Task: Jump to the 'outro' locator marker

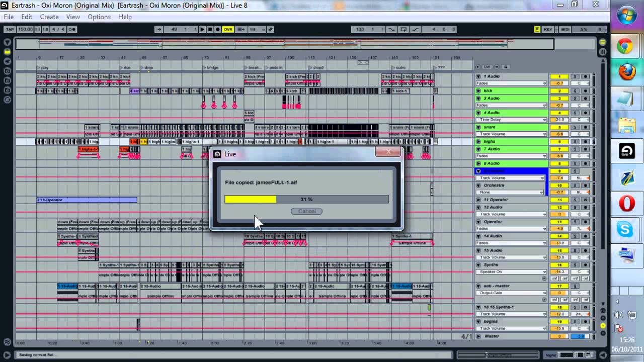Action: (x=399, y=67)
